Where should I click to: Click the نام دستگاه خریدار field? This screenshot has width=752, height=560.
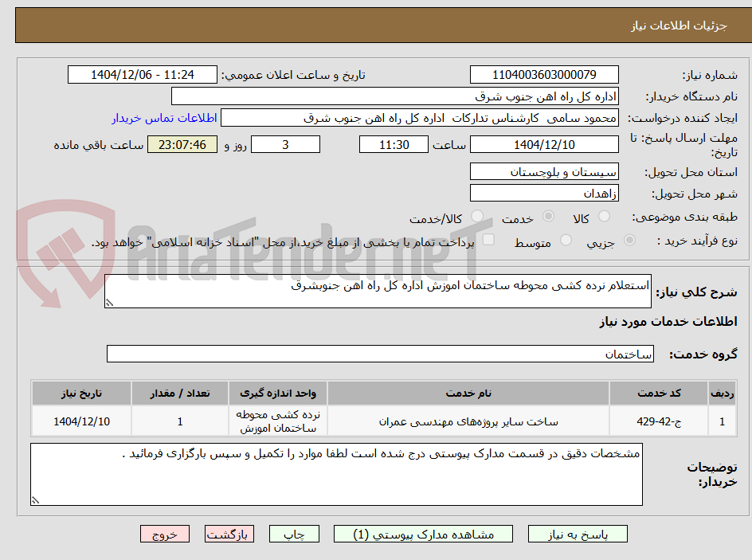(x=394, y=96)
